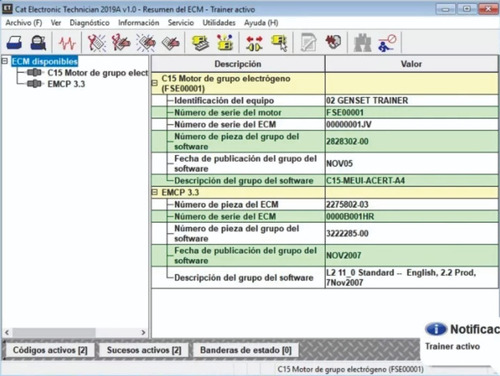500x376 pixels.
Task: Select ECM disponibles in the tree
Action: tap(45, 61)
